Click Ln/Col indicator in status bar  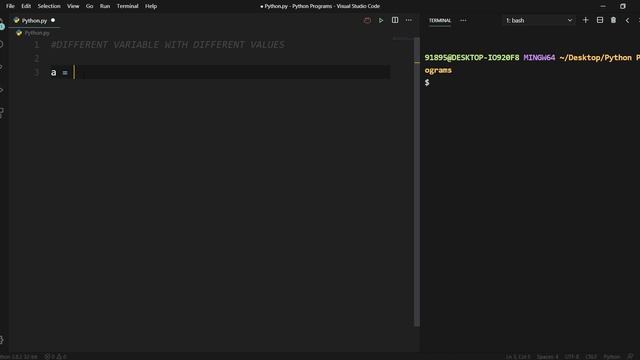pos(518,357)
